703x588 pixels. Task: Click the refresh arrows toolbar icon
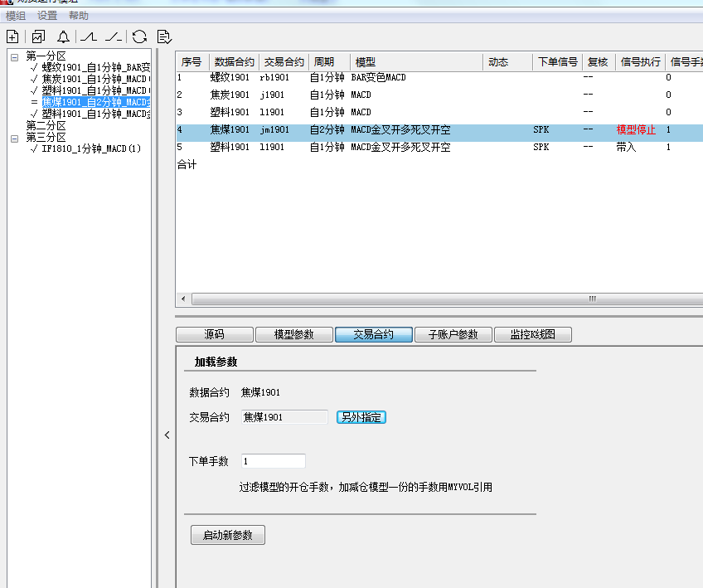139,36
